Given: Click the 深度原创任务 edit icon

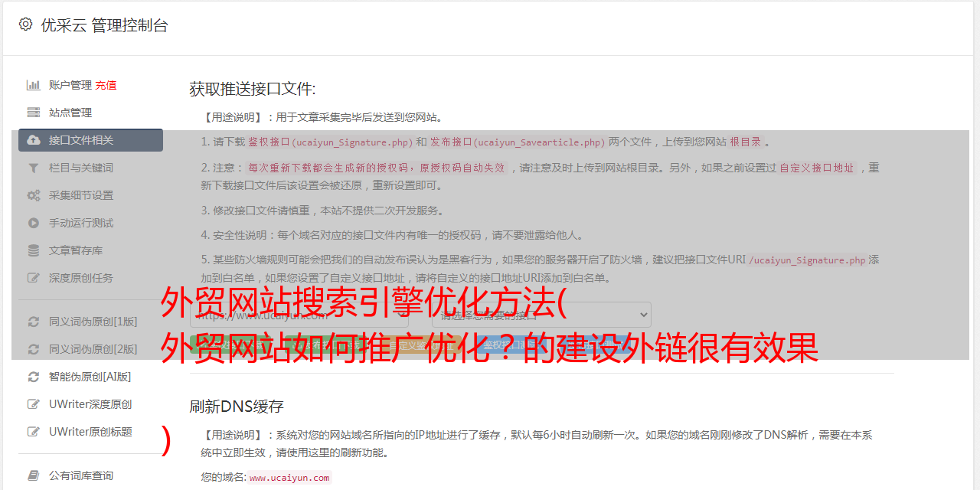Looking at the screenshot, I should pyautogui.click(x=34, y=278).
